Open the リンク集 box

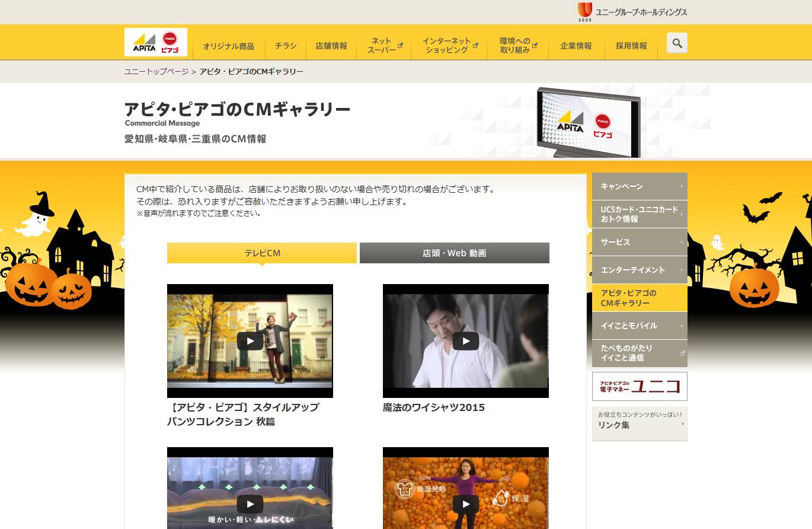[x=640, y=423]
